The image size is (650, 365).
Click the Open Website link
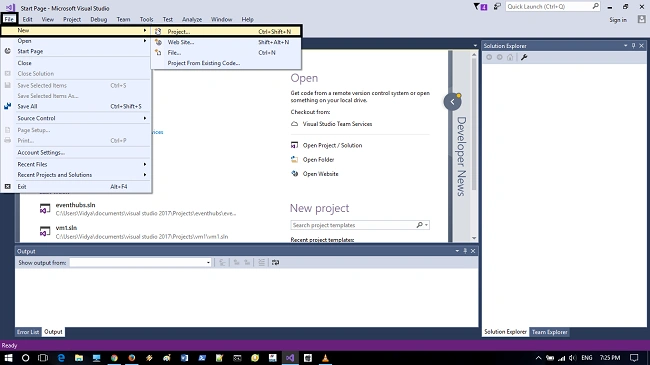click(x=320, y=173)
